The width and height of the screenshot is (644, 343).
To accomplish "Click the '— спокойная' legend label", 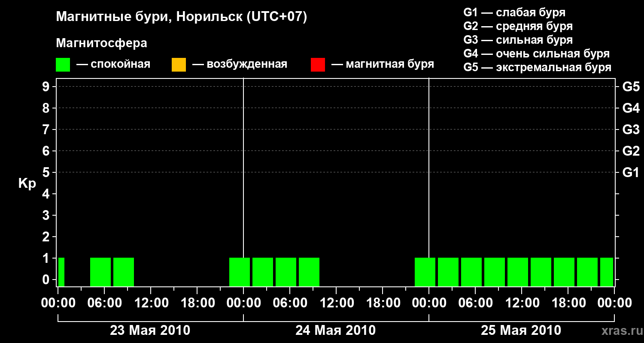I will pyautogui.click(x=113, y=64).
